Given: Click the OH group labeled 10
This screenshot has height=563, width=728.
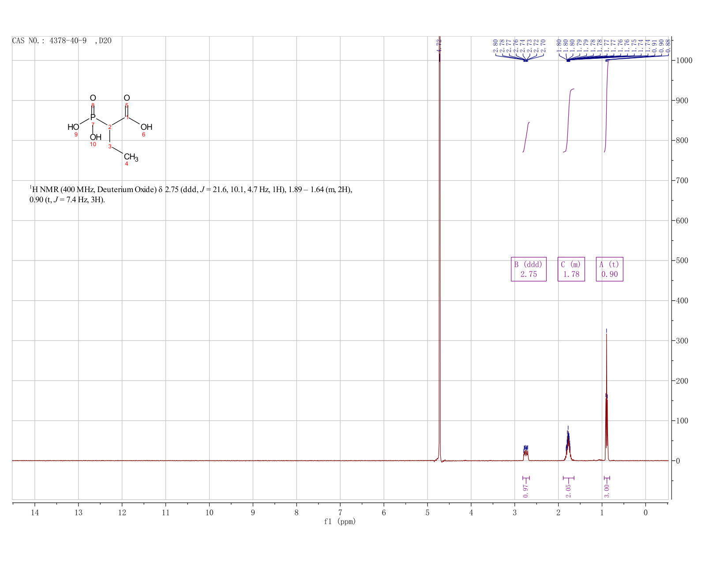Looking at the screenshot, I should [95, 137].
